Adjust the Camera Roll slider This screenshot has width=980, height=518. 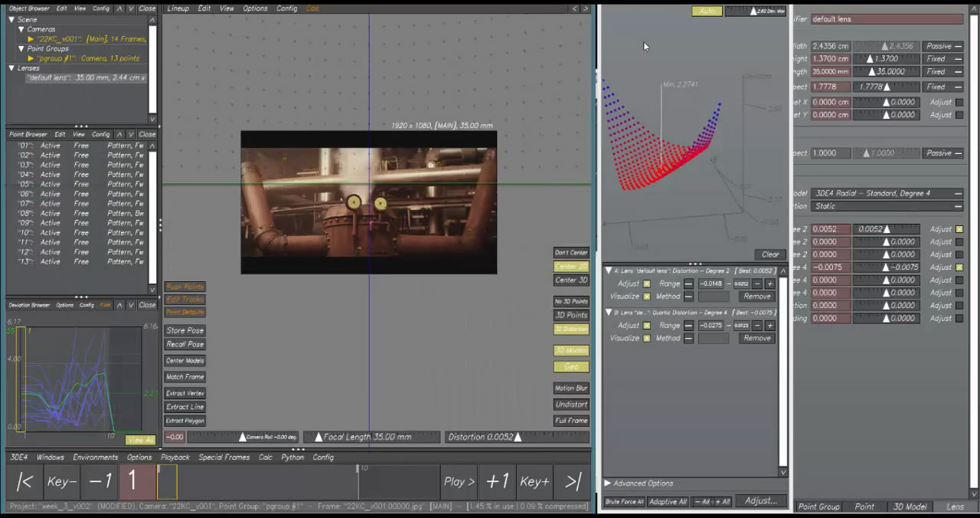(242, 437)
